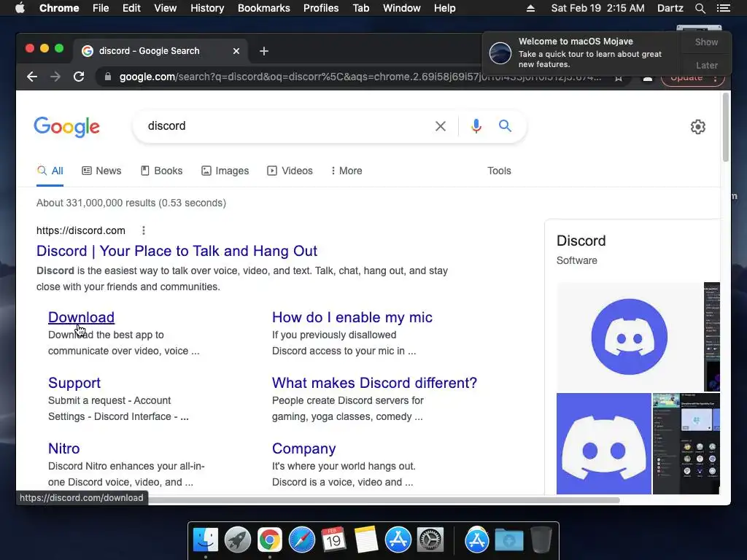Click Show on macOS Mojave notification
Screen dimensions: 747x560
click(706, 42)
